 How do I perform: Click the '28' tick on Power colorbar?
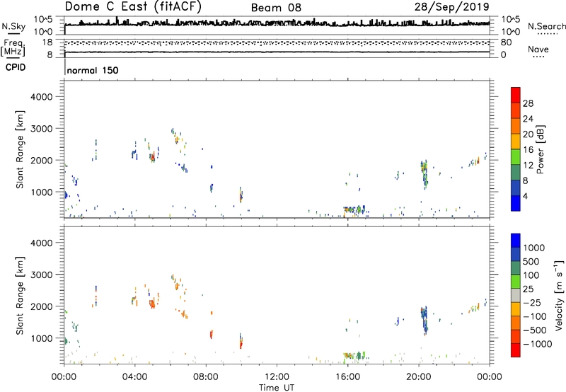click(x=528, y=103)
